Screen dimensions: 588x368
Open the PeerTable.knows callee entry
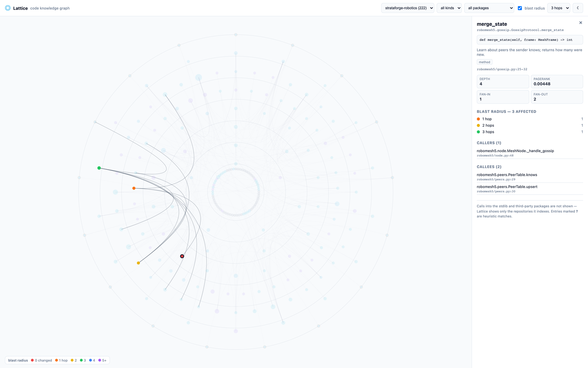coord(530,177)
